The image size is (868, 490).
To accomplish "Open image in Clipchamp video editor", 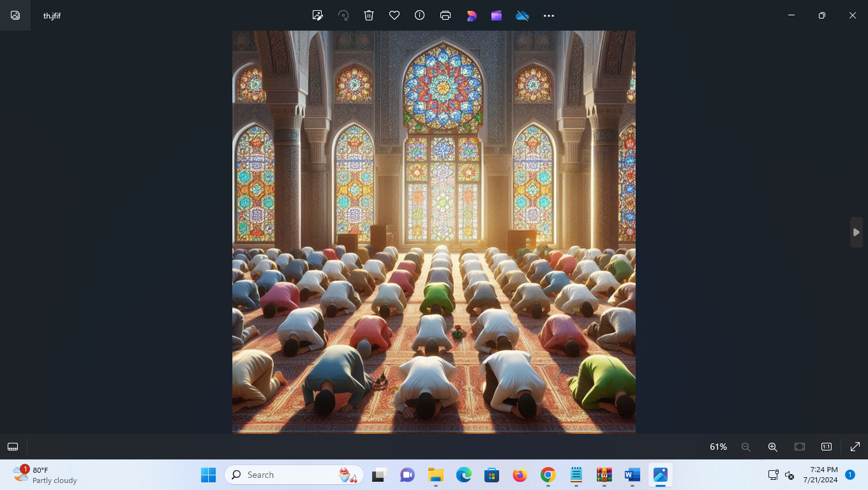I will pos(497,15).
